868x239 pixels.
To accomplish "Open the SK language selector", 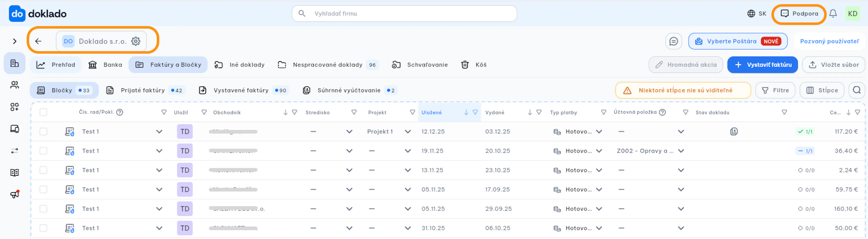I will click(757, 14).
